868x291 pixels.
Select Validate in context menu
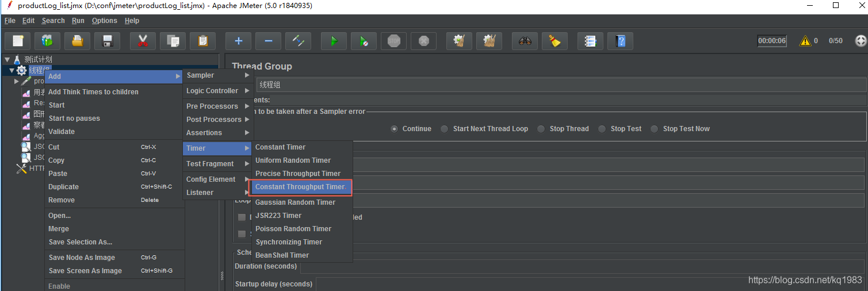tap(114, 132)
